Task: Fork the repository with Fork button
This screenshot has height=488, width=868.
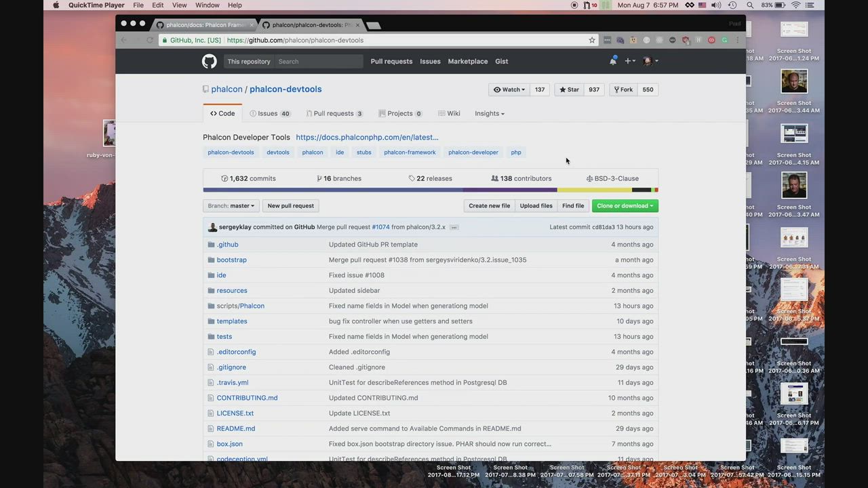Action: tap(623, 89)
